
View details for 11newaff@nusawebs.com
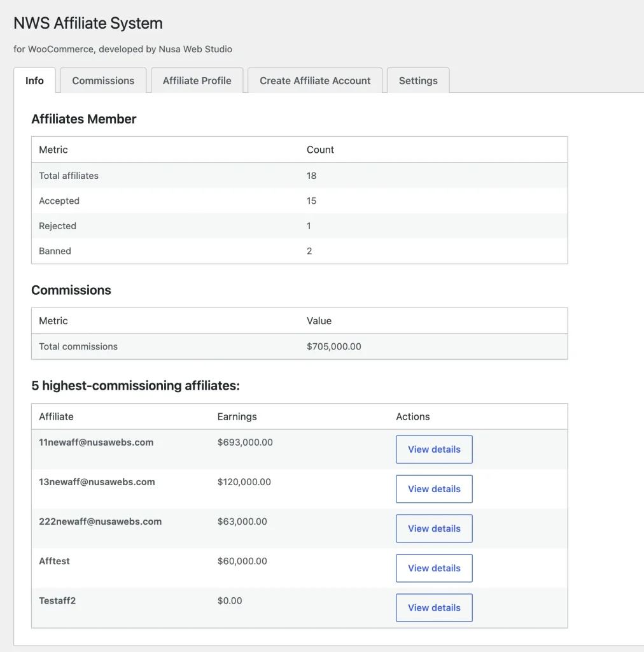pos(434,450)
